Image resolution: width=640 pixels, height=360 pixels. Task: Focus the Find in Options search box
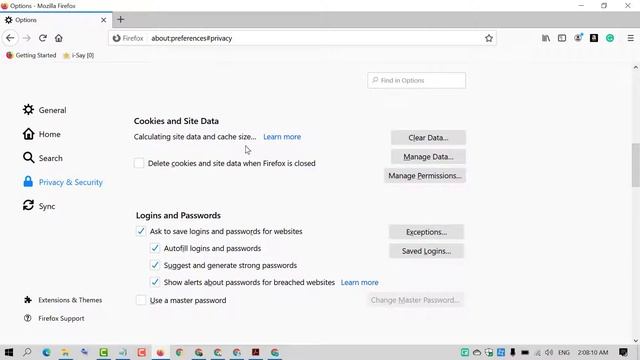coord(416,80)
